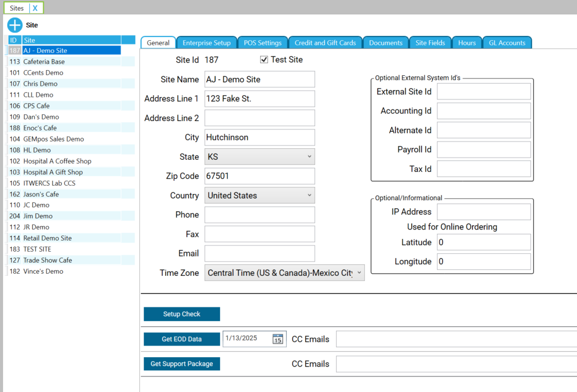The height and width of the screenshot is (392, 577).
Task: Click Get Support Package
Action: coord(182,364)
